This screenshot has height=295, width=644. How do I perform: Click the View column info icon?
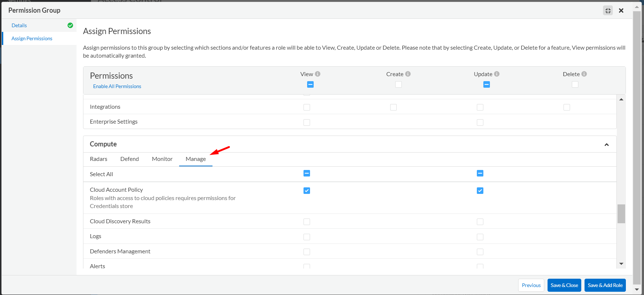[x=318, y=74]
